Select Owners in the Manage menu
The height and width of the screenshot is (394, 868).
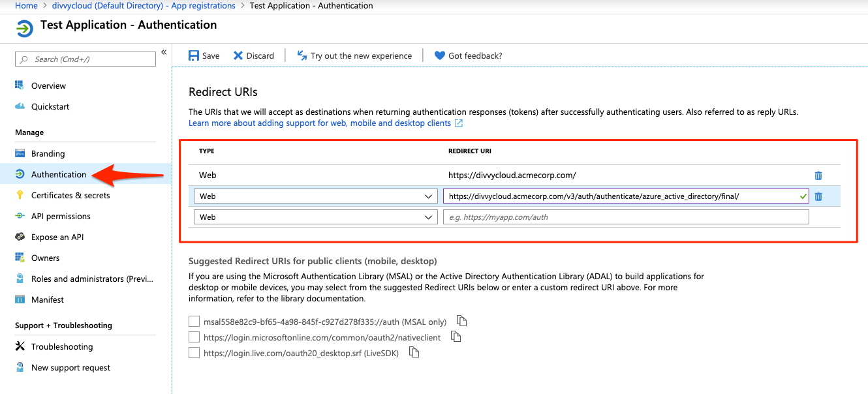point(45,258)
